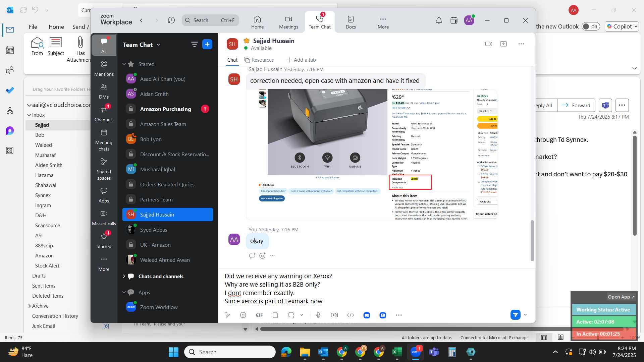Unstar Sajjad Hussain with star icon

point(247,41)
